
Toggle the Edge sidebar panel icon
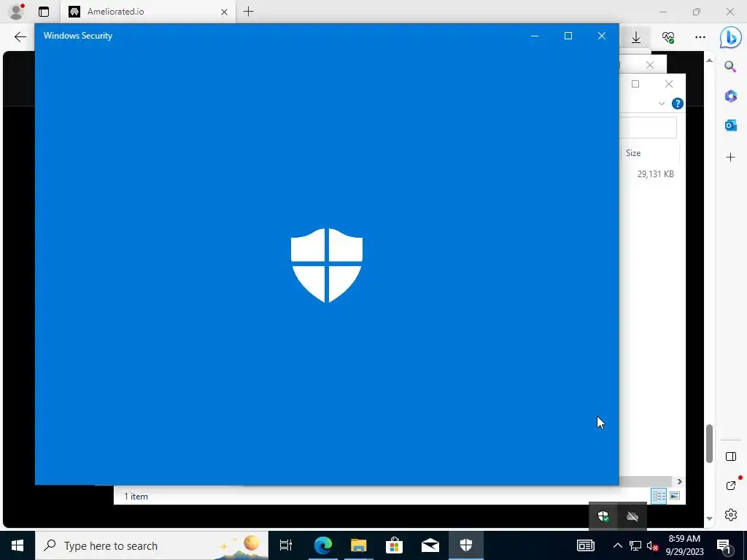[731, 456]
